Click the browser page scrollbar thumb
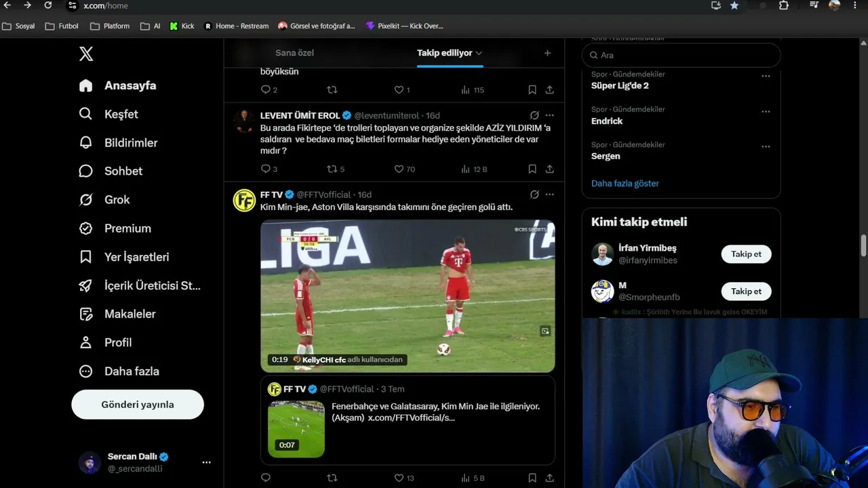The height and width of the screenshot is (488, 868). 863,245
